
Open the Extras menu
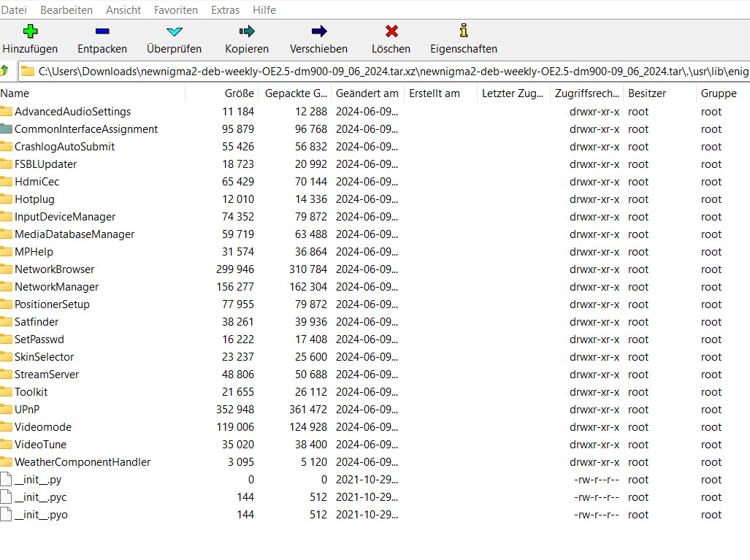[225, 9]
